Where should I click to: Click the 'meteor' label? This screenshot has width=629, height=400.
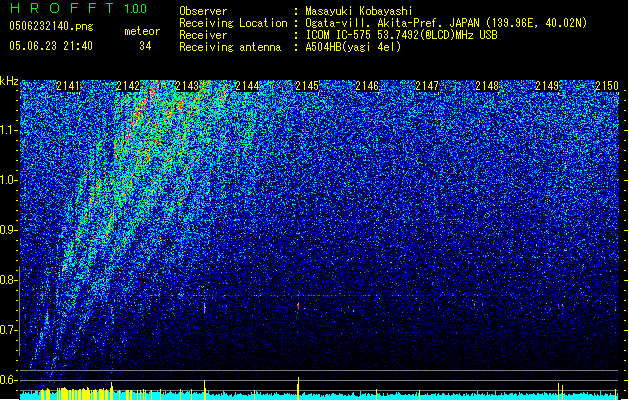tap(142, 31)
